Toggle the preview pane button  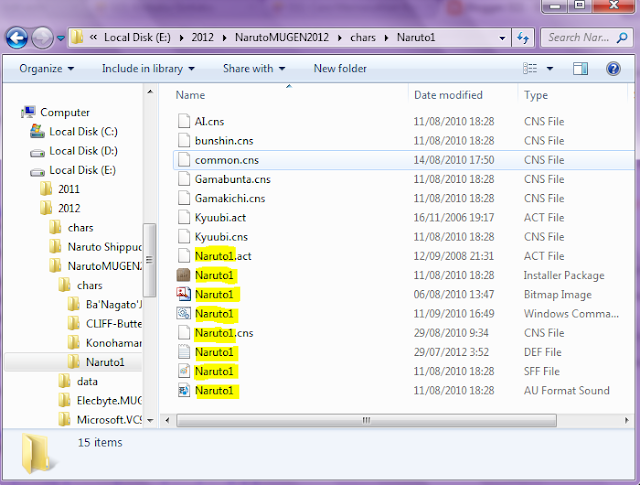pyautogui.click(x=580, y=69)
